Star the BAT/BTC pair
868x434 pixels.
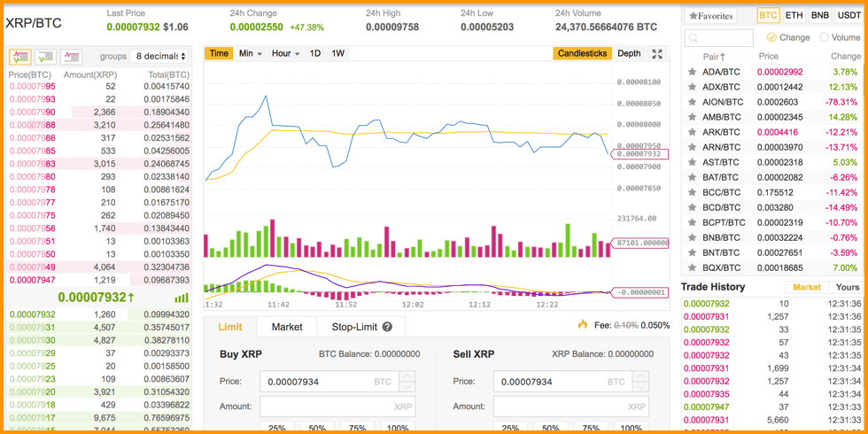coord(692,177)
